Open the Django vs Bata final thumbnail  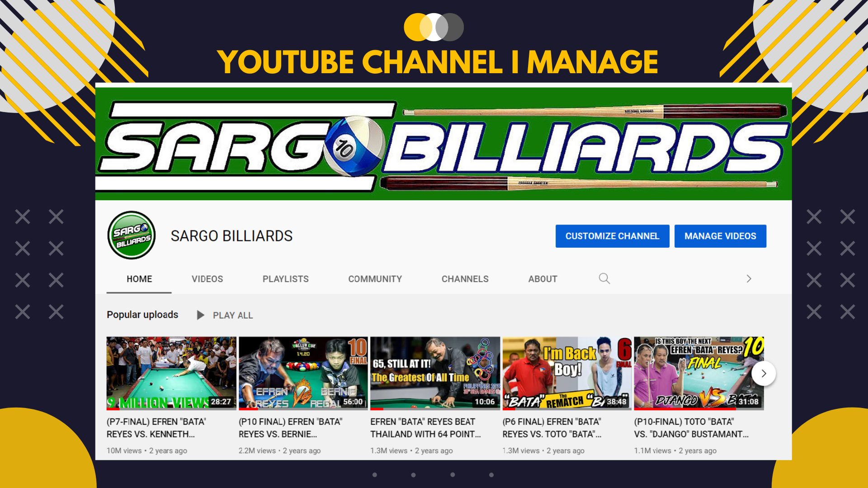tap(692, 373)
